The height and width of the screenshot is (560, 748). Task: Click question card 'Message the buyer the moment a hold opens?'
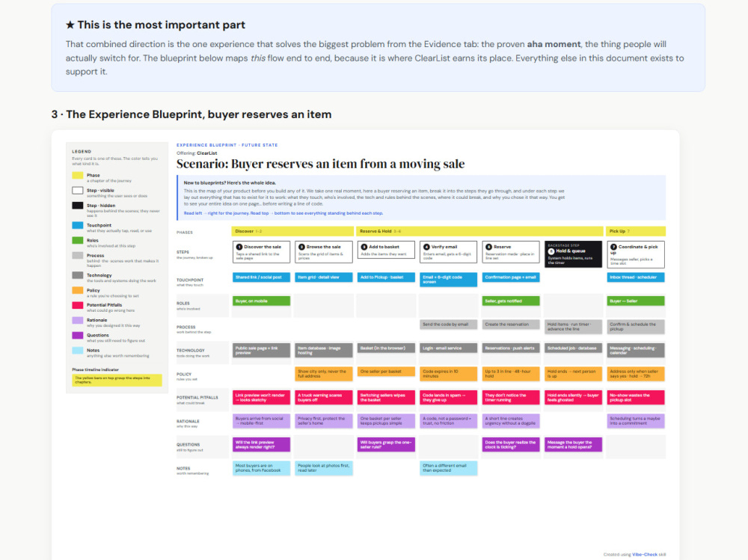pos(574,445)
